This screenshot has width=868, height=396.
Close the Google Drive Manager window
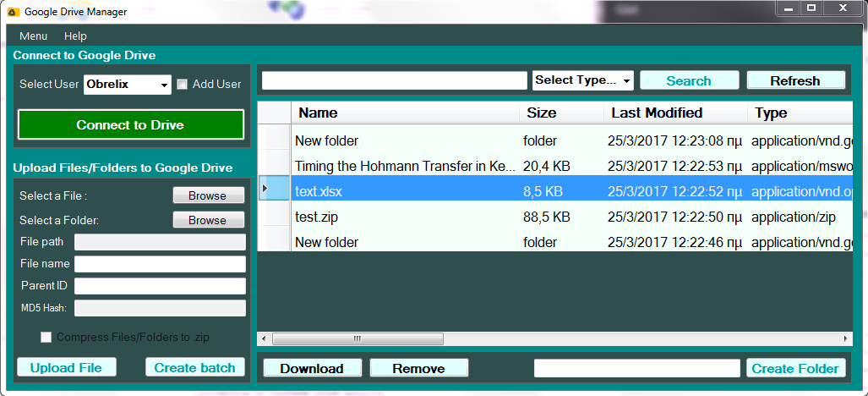[843, 8]
